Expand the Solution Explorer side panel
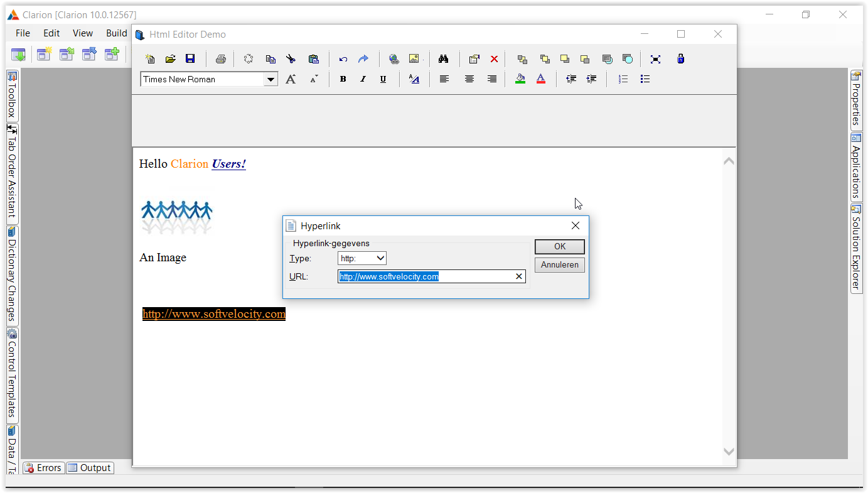Screen dimensions: 868x493 (x=856, y=248)
